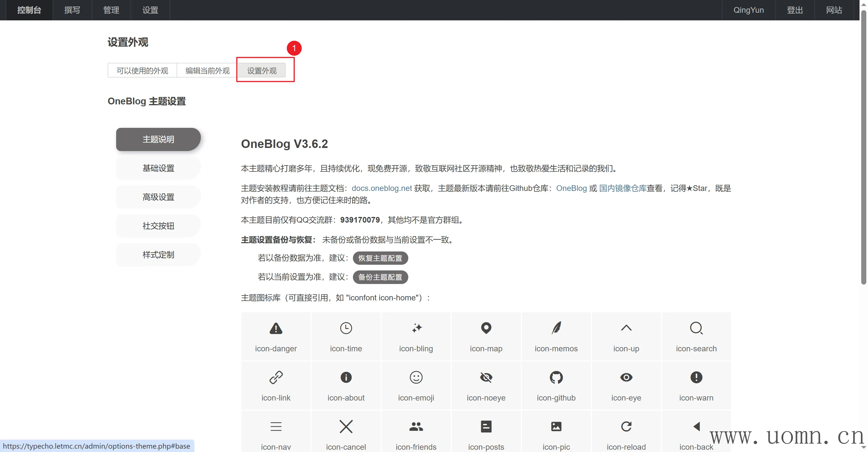This screenshot has height=452, width=868.
Task: Click the icon-warn exclamation circle icon
Action: (x=696, y=377)
